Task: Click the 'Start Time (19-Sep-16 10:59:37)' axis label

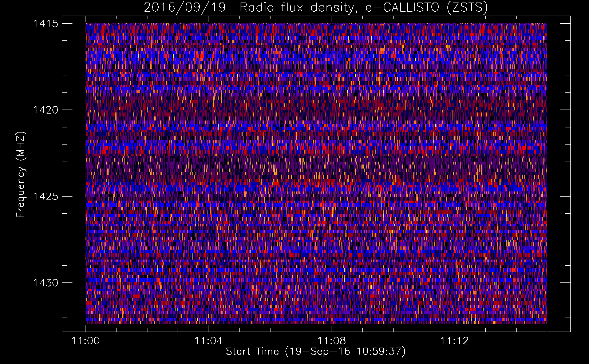Action: [x=316, y=352]
